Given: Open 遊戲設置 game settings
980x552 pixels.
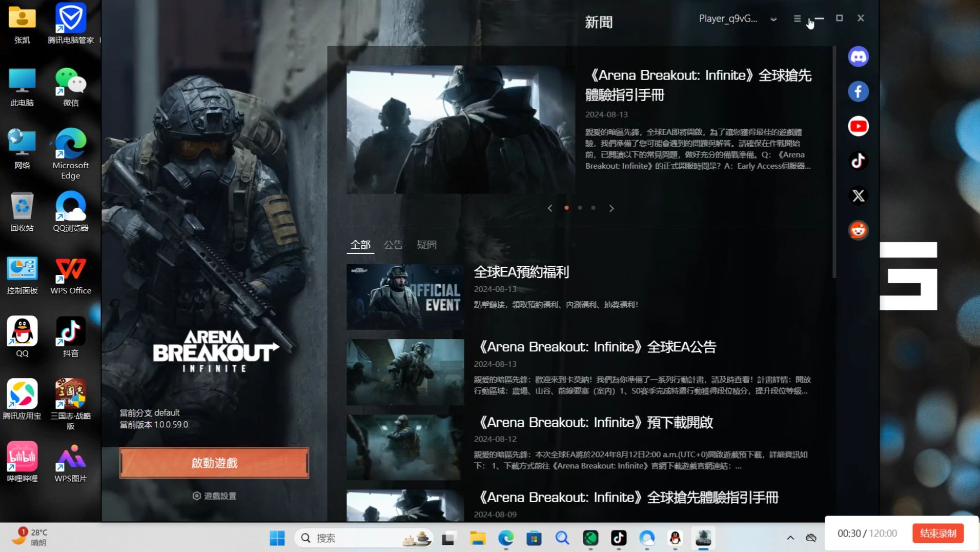Looking at the screenshot, I should tap(214, 496).
